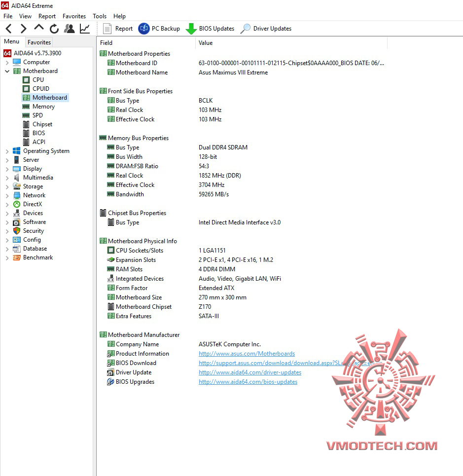The image size is (463, 476).
Task: Open the users manage icon in toolbar
Action: pyautogui.click(x=70, y=29)
